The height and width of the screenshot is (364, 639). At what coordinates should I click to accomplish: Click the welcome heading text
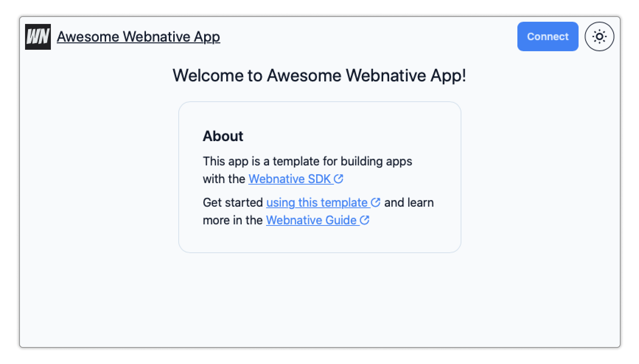click(x=320, y=76)
